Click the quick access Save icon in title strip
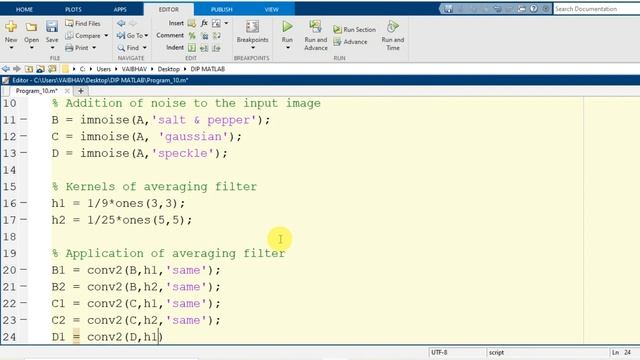 pyautogui.click(x=448, y=9)
